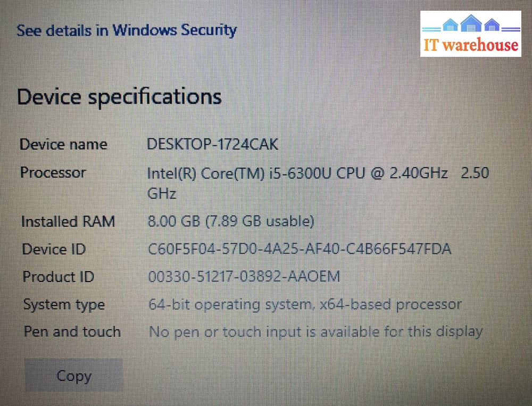Click the Device name label
The height and width of the screenshot is (406, 532).
pos(63,144)
